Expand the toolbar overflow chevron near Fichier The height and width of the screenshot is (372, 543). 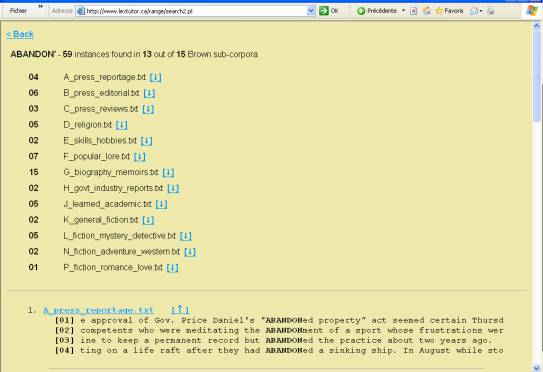click(x=41, y=7)
